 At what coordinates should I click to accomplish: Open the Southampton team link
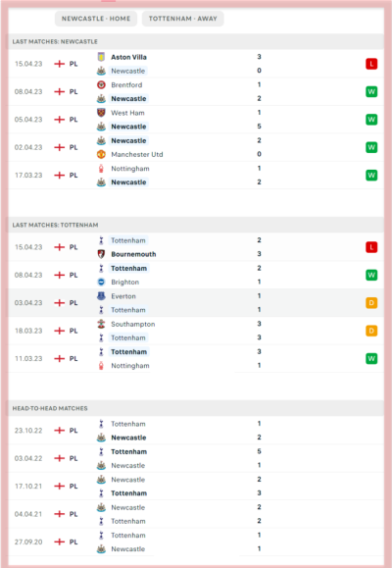click(133, 324)
